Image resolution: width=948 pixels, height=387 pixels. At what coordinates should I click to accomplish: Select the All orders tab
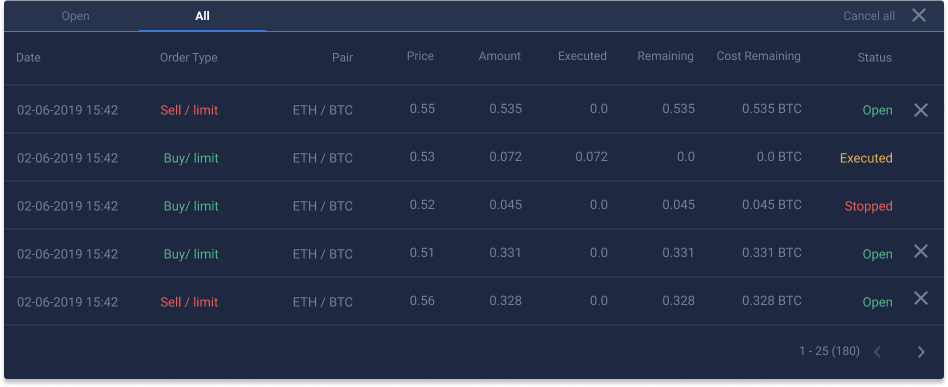tap(202, 16)
